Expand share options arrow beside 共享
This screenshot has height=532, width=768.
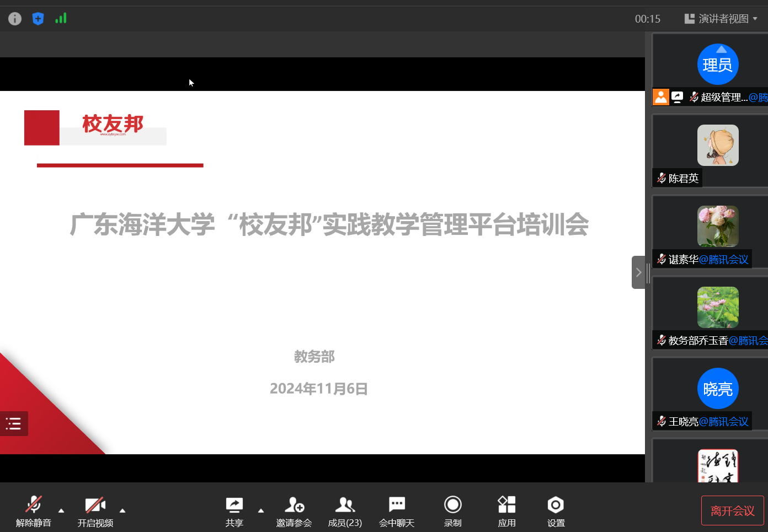pyautogui.click(x=261, y=510)
